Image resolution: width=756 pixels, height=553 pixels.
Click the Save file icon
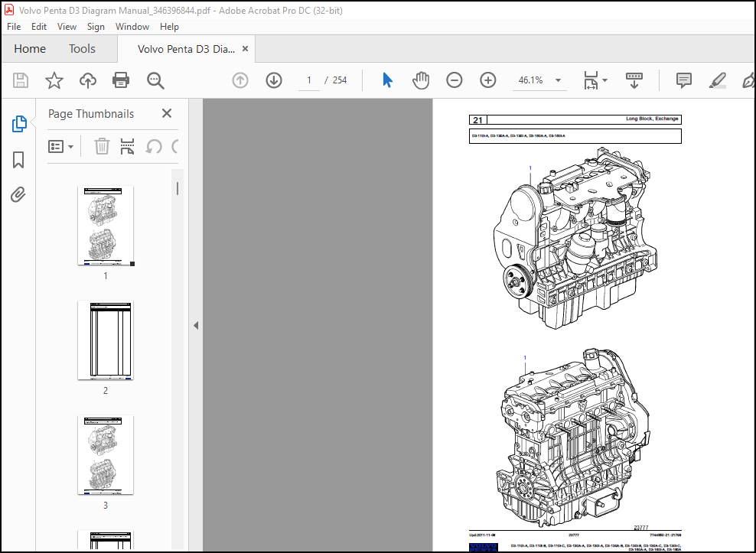pos(20,80)
